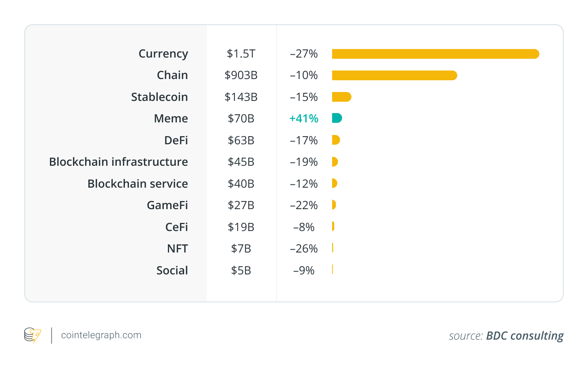The image size is (588, 368).
Task: Select the Currency category label
Action: 163,54
